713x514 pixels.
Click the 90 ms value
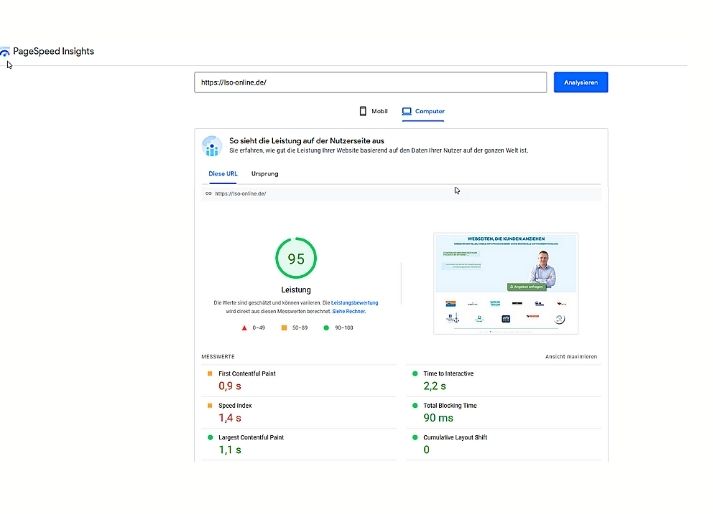[438, 418]
